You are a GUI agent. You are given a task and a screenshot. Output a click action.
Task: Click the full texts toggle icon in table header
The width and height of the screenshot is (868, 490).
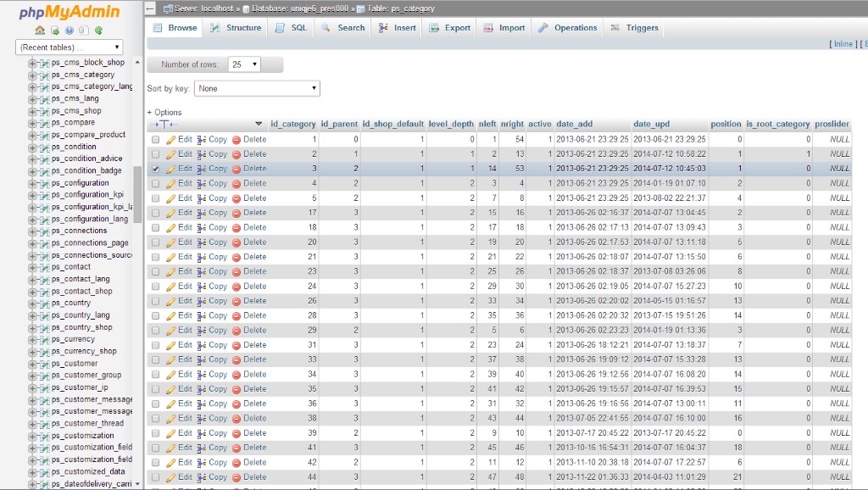pyautogui.click(x=164, y=125)
